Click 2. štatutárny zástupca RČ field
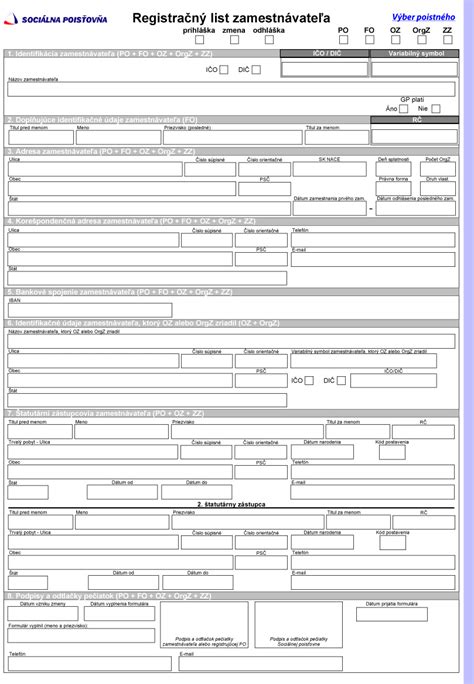This screenshot has width=474, height=684. click(423, 522)
